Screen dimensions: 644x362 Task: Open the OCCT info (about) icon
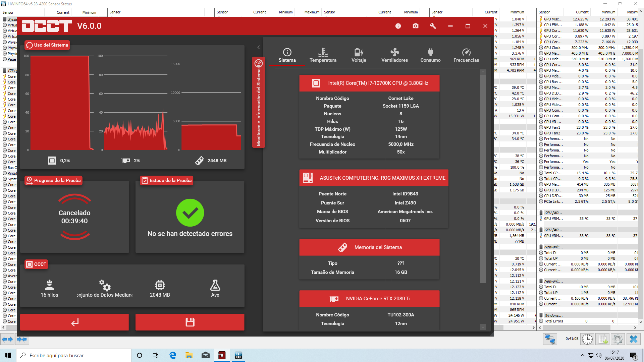tap(398, 26)
